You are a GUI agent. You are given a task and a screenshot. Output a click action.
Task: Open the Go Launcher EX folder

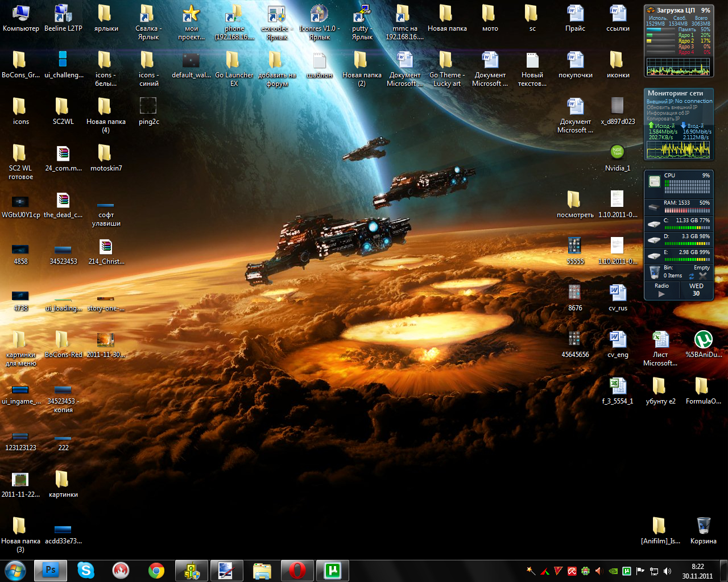tap(234, 69)
